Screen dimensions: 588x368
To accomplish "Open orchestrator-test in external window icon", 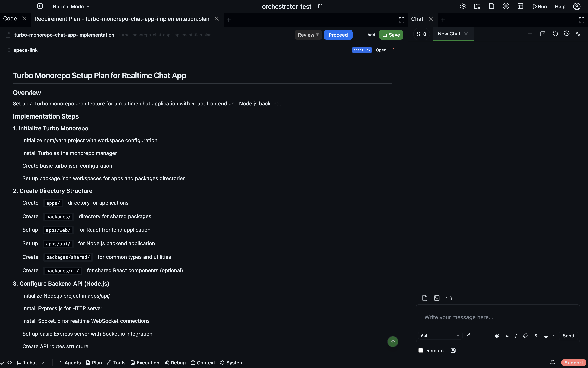I will [x=320, y=7].
